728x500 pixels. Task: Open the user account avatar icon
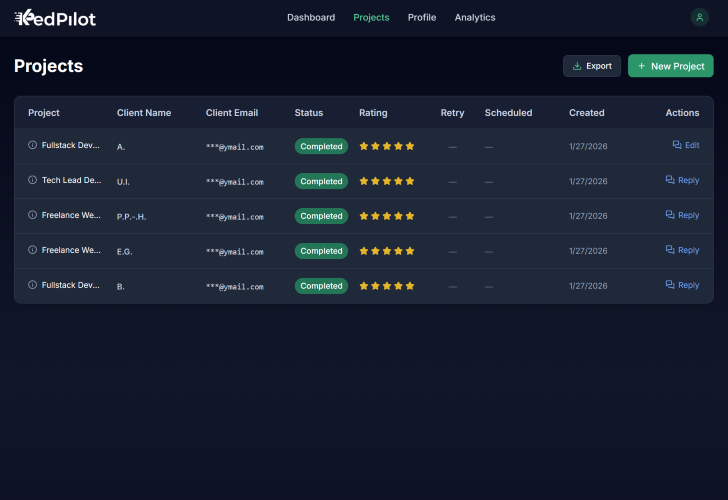699,18
